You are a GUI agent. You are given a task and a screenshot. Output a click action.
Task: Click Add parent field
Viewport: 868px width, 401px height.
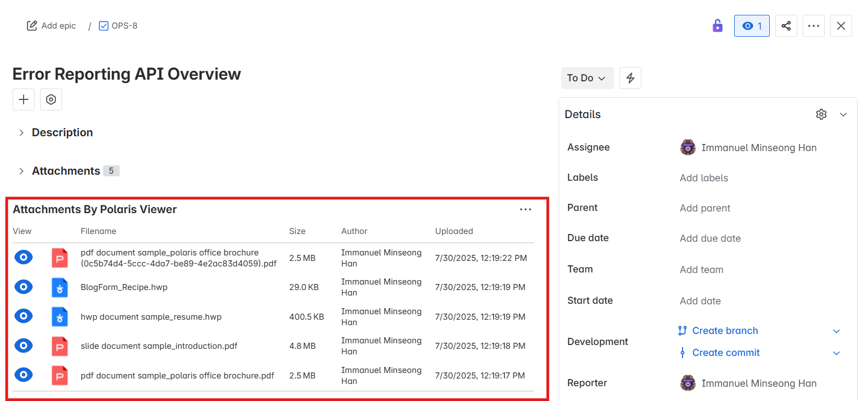pyautogui.click(x=705, y=208)
